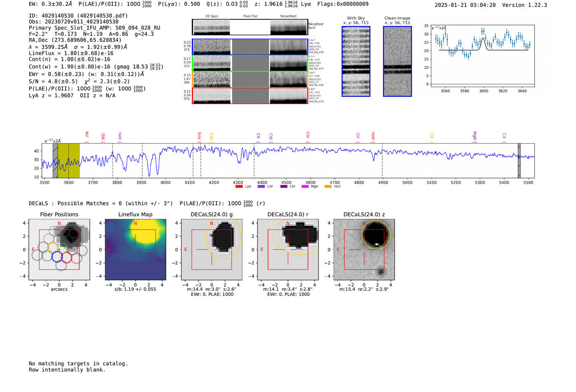Click the timestamp 2025-01-21 03:04:20
Image resolution: width=576 pixels, height=392 pixels.
tap(465, 5)
